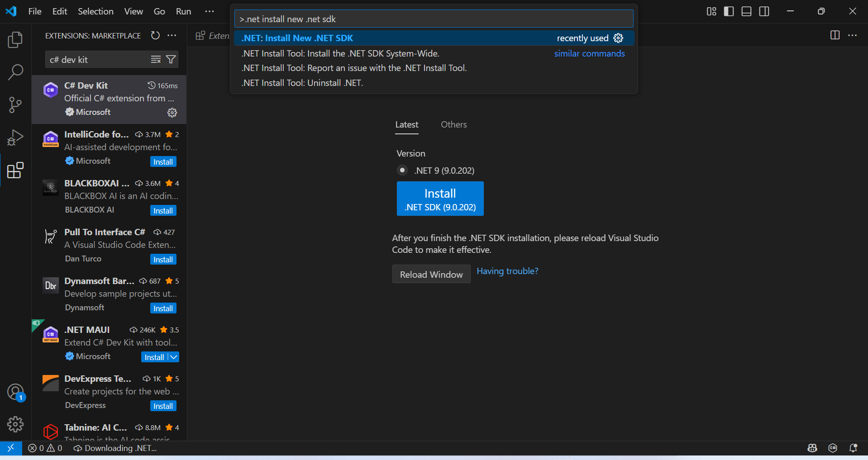Open the Dynamsoft Dbr extension thumbnail
The image size is (868, 460).
point(50,285)
